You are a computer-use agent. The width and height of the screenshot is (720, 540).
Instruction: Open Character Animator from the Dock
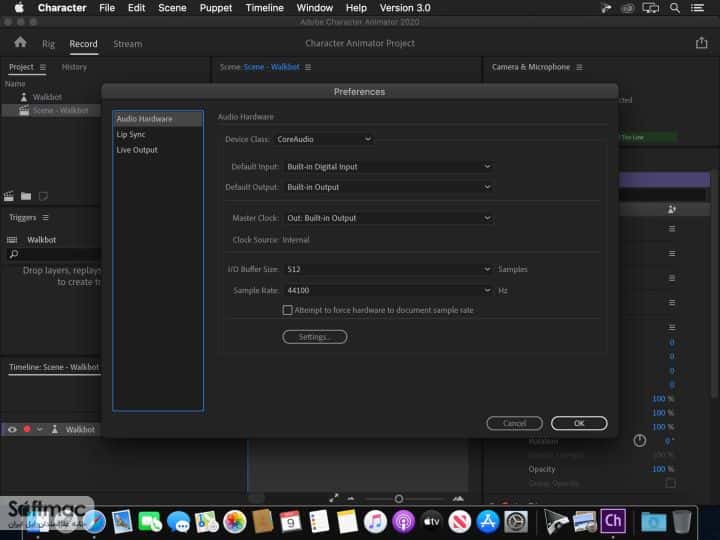613,521
